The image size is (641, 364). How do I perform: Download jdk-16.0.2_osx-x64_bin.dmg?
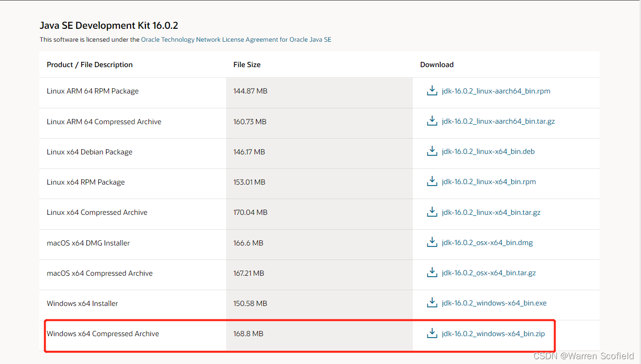click(487, 243)
